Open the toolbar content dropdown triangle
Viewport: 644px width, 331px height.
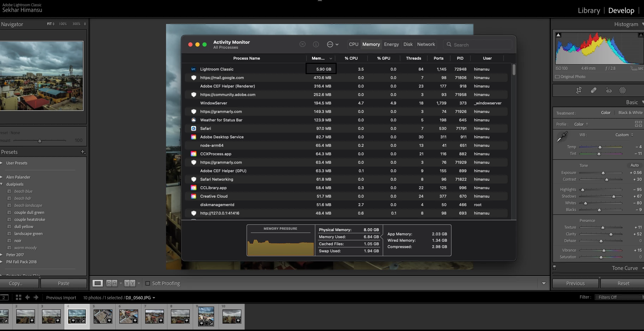(544, 283)
